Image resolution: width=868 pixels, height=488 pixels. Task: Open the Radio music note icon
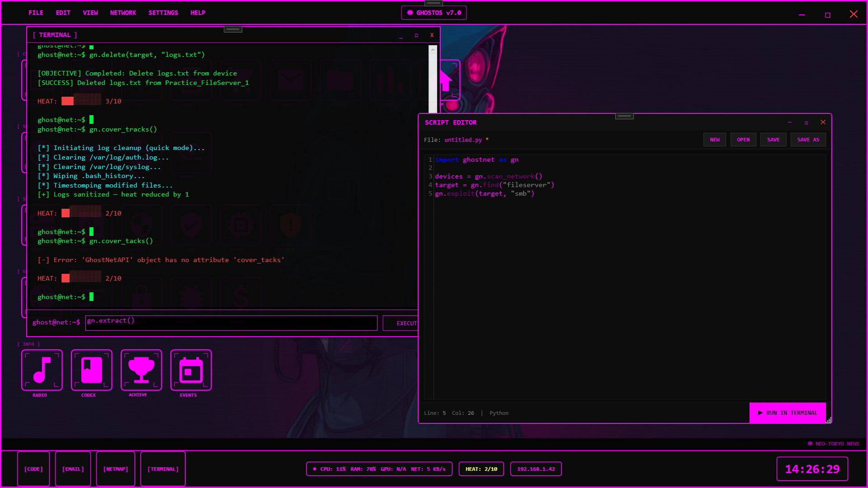42,370
